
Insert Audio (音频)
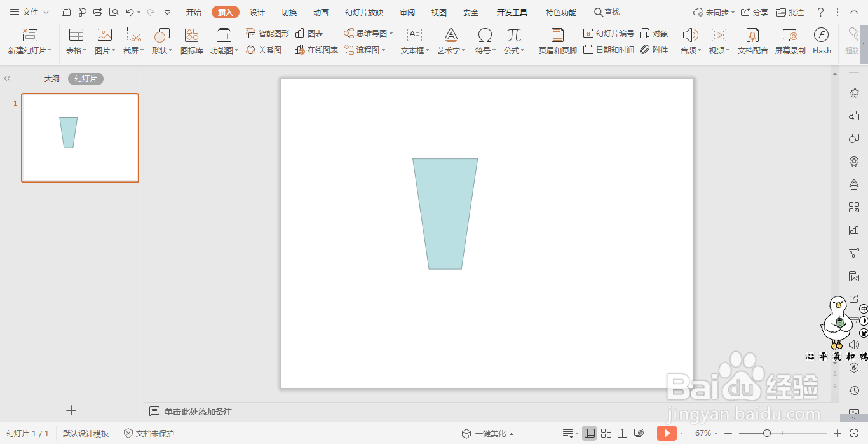691,41
